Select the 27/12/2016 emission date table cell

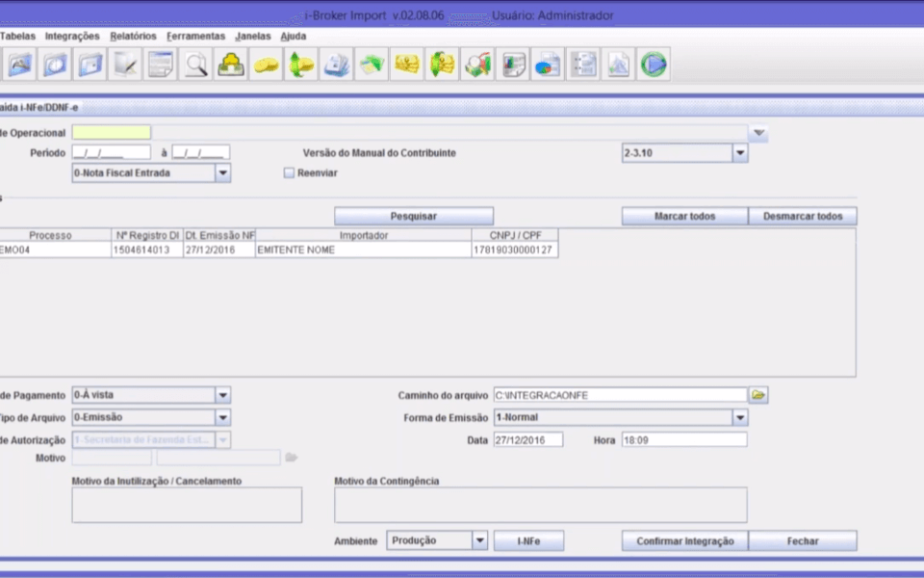click(219, 250)
